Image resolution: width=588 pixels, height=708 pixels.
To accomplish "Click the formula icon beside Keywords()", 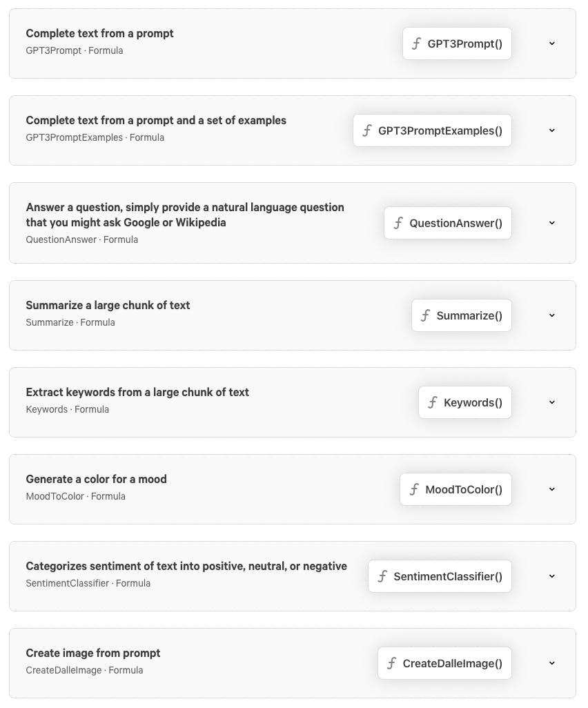I will 433,402.
